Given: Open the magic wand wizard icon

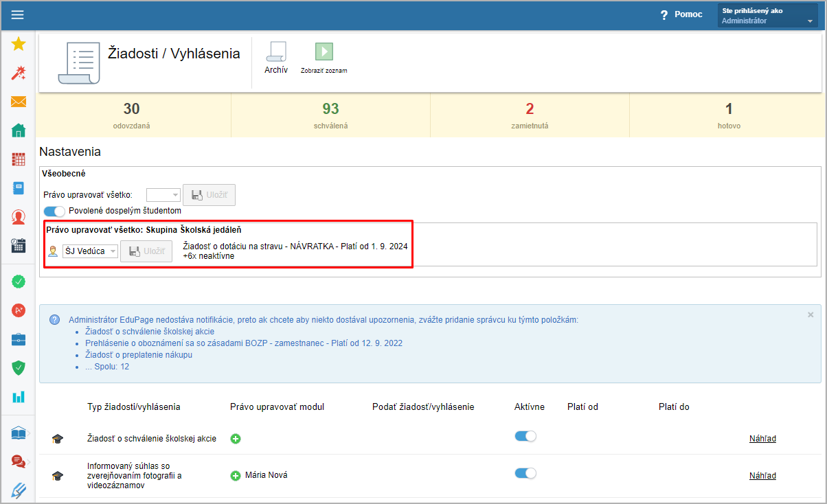Looking at the screenshot, I should [x=19, y=73].
